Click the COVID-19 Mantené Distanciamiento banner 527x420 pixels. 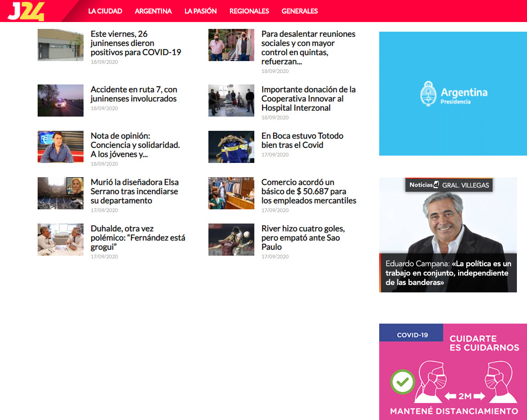[453, 372]
